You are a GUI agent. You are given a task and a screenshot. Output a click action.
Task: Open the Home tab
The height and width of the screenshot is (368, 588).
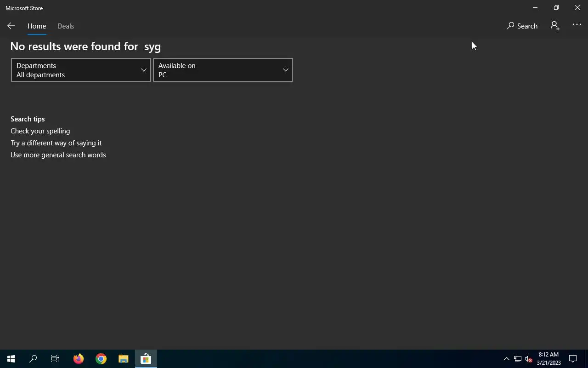(x=37, y=26)
